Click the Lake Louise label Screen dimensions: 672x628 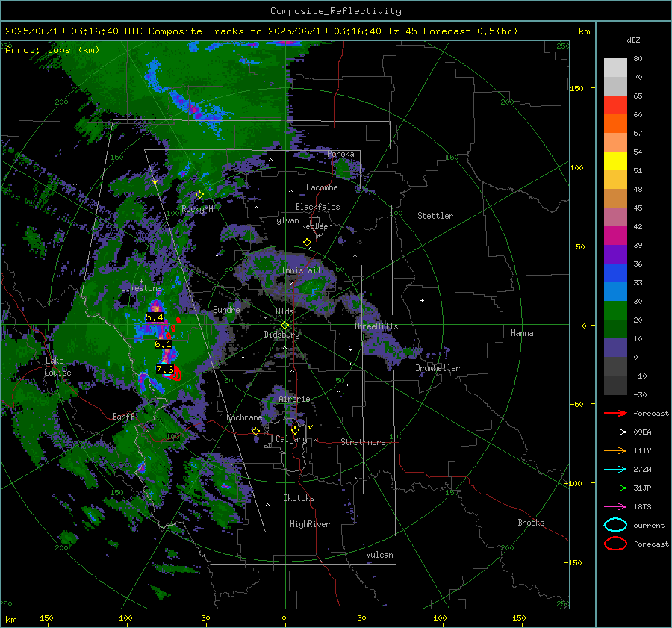click(x=58, y=367)
